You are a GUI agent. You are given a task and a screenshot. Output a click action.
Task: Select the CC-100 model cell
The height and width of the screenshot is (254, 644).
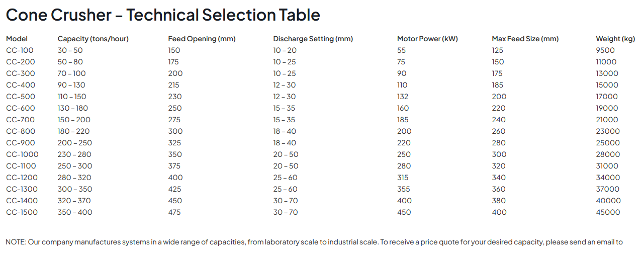20,50
